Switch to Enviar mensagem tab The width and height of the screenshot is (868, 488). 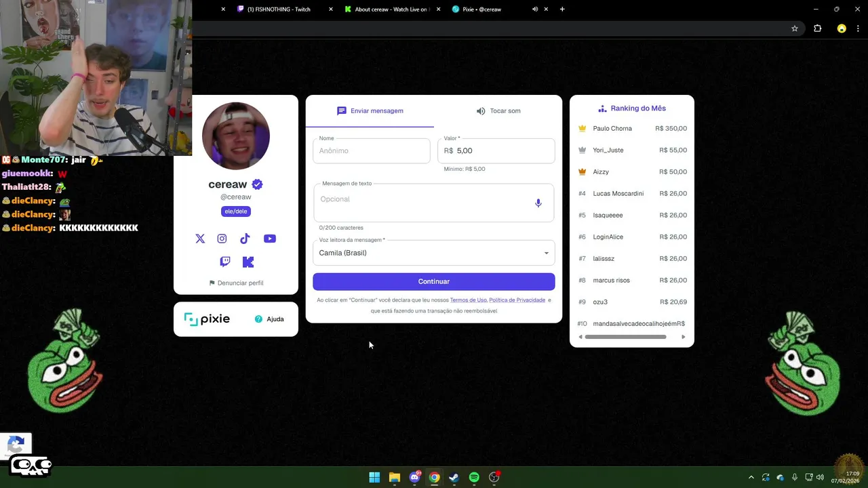pos(370,111)
